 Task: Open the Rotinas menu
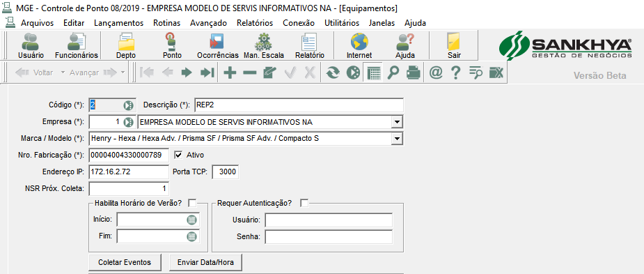coord(167,23)
